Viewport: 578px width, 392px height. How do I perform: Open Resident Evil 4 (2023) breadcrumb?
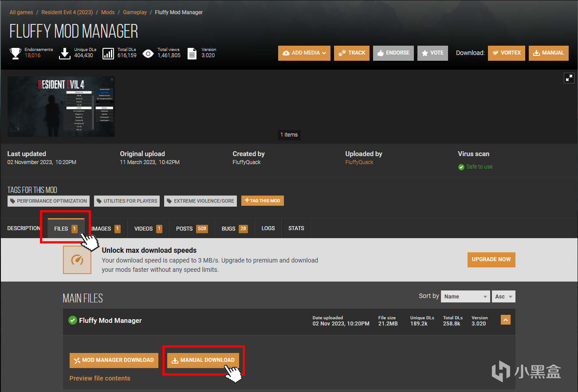67,12
